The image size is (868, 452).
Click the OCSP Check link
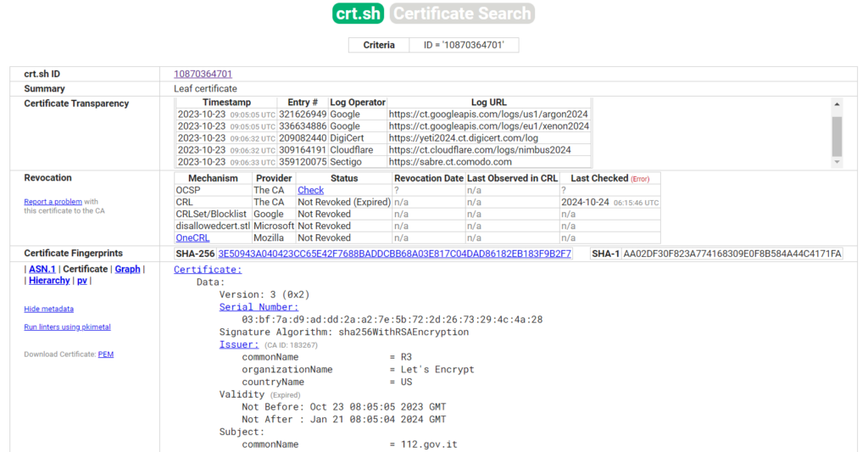click(x=310, y=191)
